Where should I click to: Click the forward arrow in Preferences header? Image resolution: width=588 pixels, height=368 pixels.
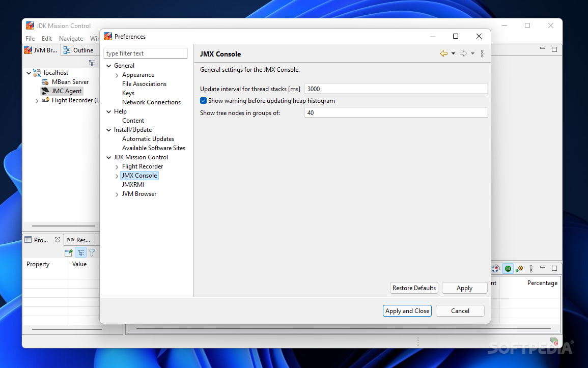click(x=463, y=53)
